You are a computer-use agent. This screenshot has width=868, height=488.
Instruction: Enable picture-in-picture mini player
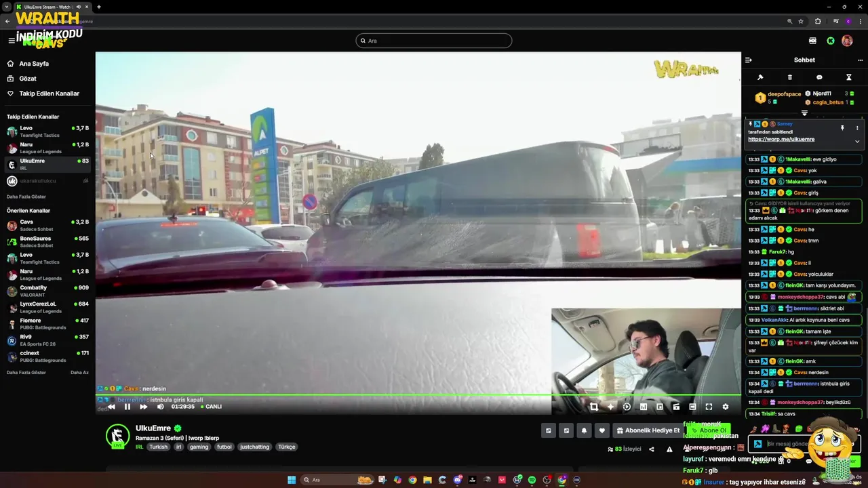pyautogui.click(x=660, y=407)
